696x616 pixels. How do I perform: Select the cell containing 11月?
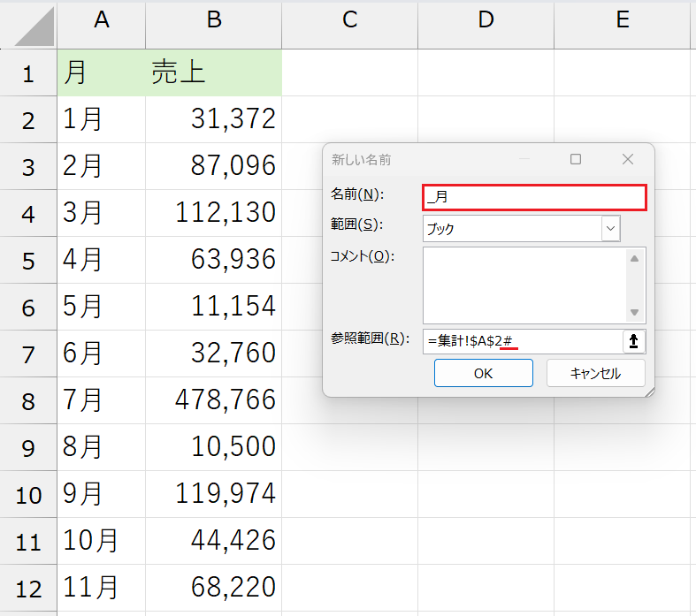101,588
